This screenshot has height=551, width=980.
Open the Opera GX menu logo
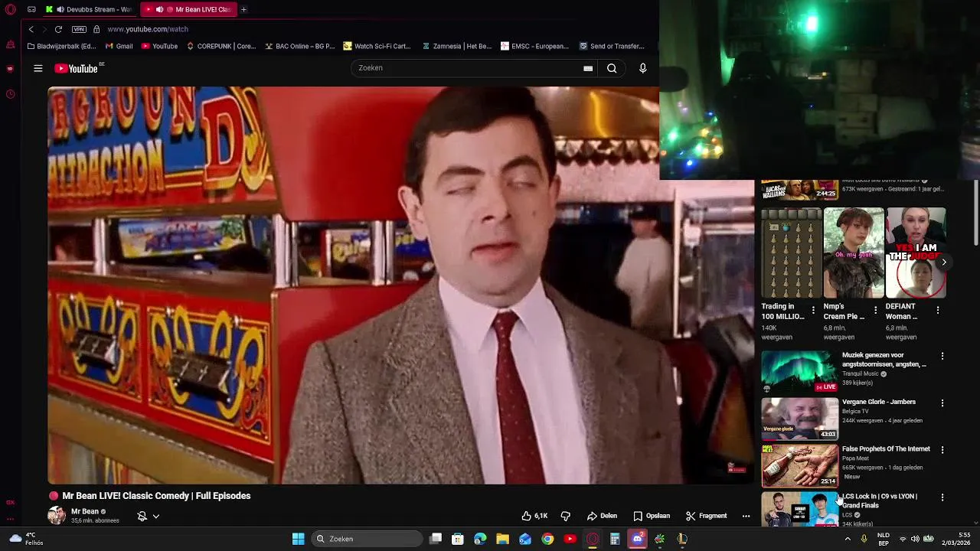click(x=10, y=9)
